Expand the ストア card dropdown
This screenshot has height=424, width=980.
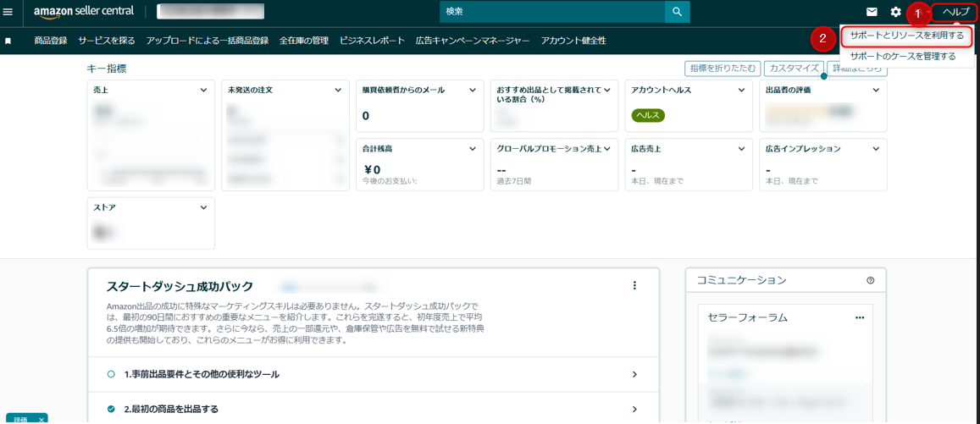click(203, 207)
